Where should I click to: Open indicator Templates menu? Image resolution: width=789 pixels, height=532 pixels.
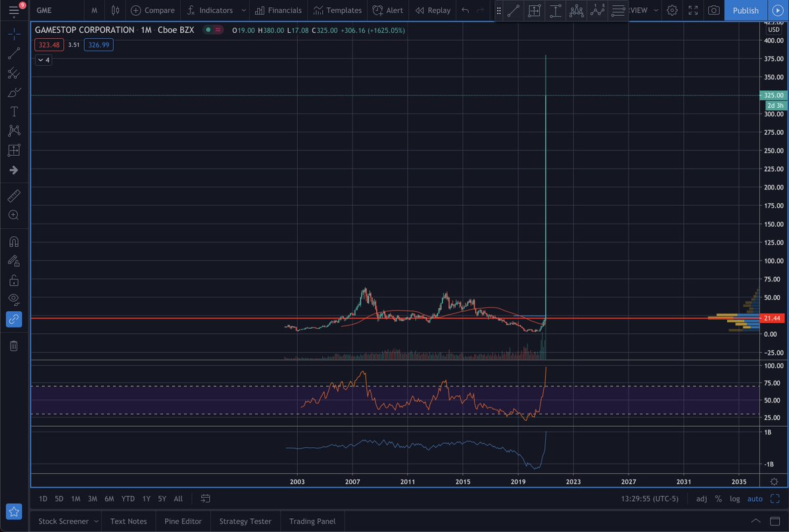[338, 11]
